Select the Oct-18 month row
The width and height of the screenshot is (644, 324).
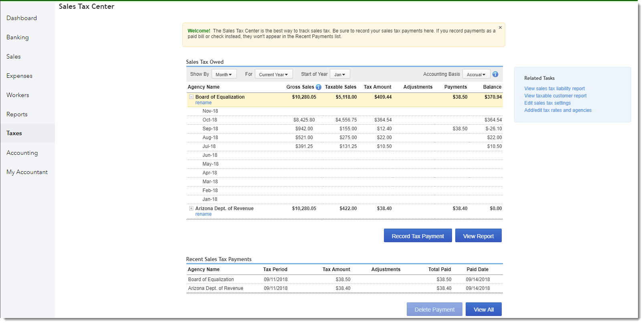[345, 120]
